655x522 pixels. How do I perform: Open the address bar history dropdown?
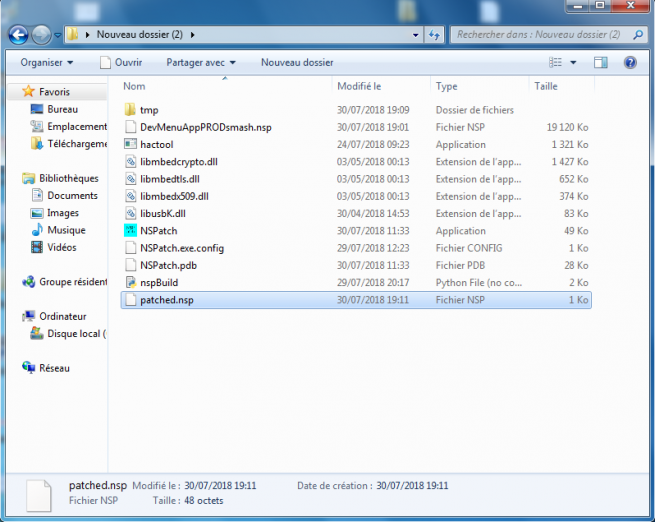[x=415, y=35]
